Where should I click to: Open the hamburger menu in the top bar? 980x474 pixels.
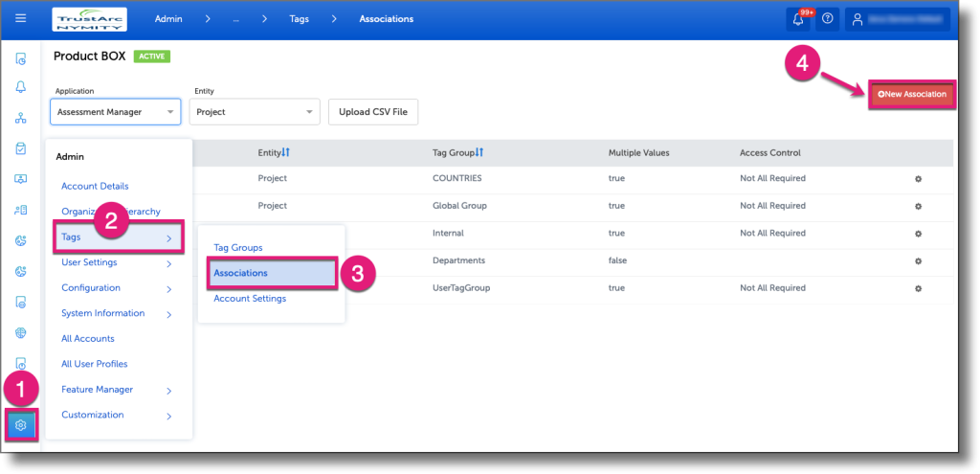tap(21, 19)
